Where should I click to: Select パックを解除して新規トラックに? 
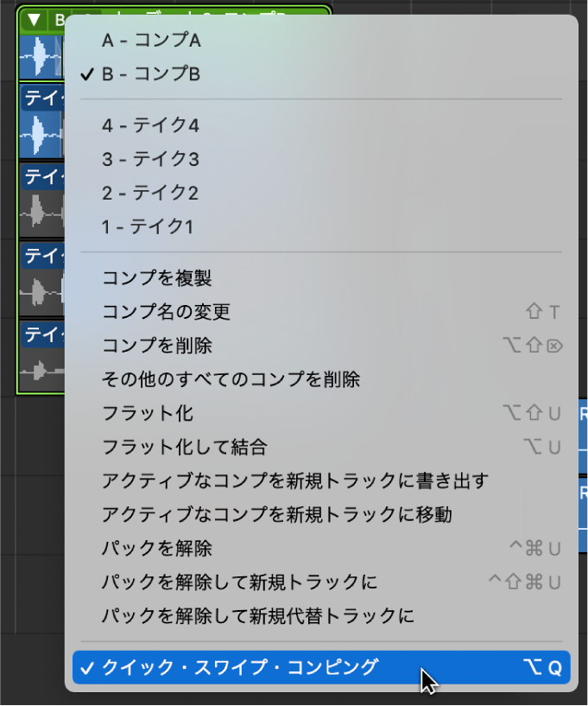[321, 582]
